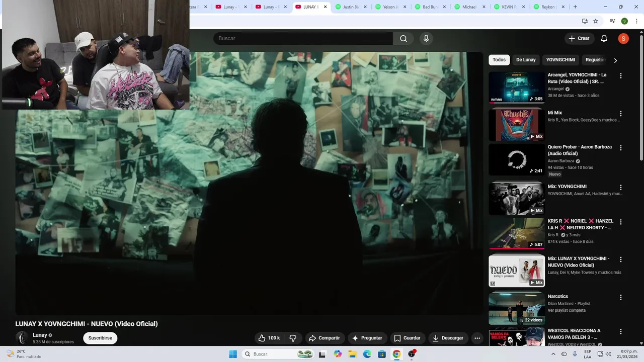Open Microsoft Edge from taskbar
Viewport: 644px width, 362px height.
pyautogui.click(x=367, y=354)
